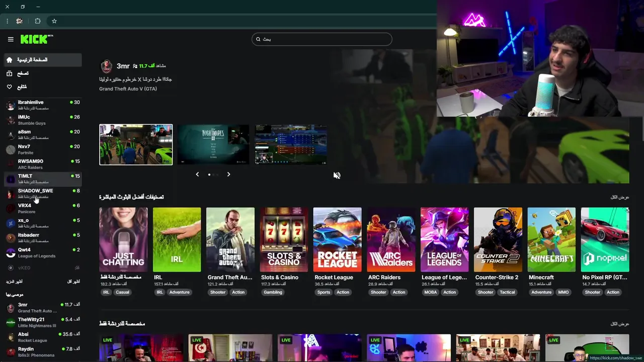Open iMUc Stumble Guys channel
Image resolution: width=644 pixels, height=362 pixels.
coord(43,120)
